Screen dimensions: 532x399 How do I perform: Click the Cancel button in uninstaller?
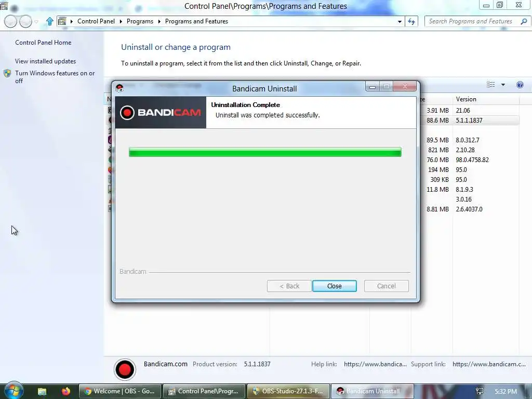coord(386,286)
